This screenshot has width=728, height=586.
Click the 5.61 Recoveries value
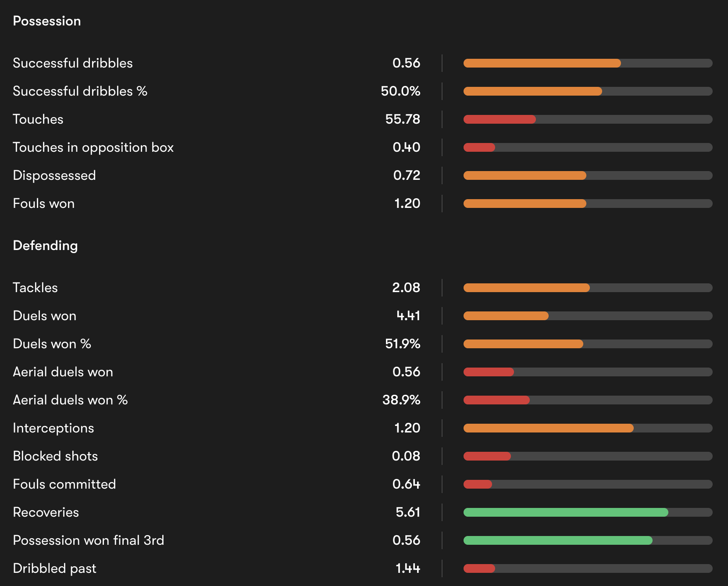[408, 512]
